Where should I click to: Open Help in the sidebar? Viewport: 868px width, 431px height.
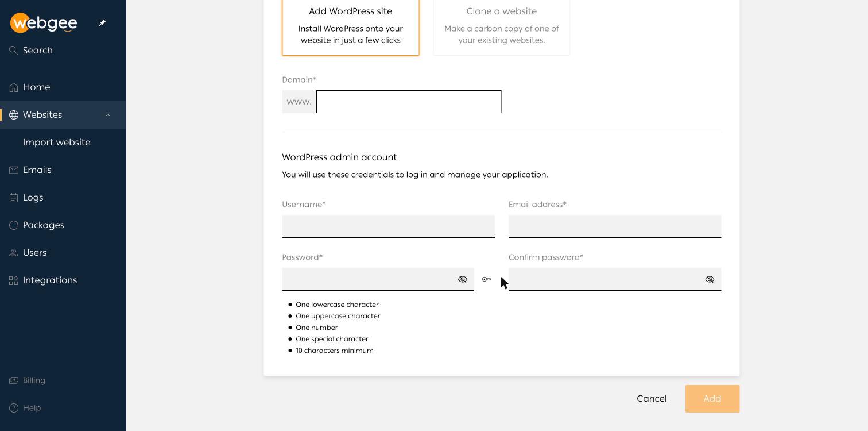point(63,408)
